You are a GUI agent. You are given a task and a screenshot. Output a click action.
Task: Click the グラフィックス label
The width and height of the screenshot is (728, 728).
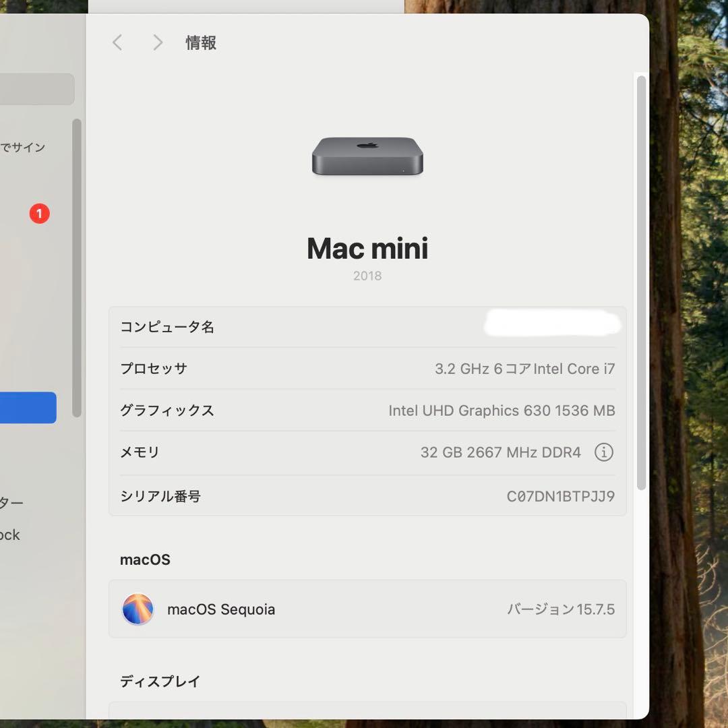point(167,411)
